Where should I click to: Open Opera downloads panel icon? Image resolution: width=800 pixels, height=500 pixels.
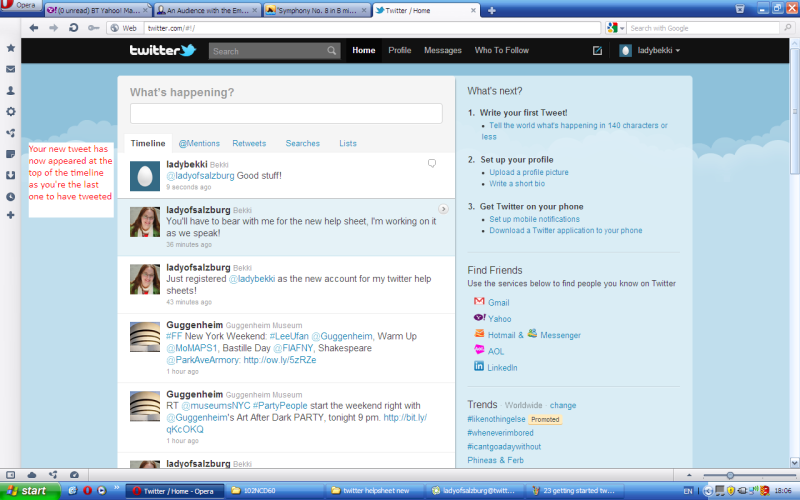[10, 176]
